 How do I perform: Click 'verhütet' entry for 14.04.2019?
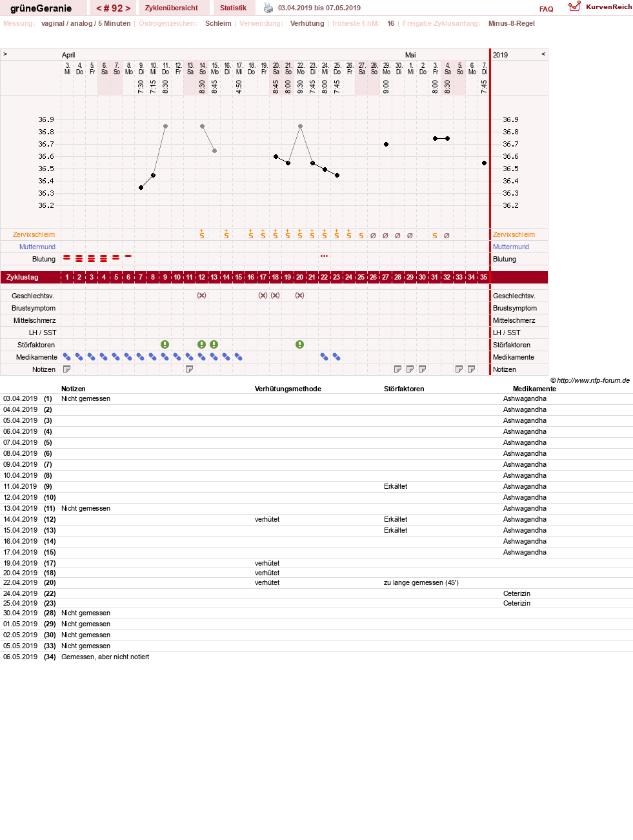[x=267, y=519]
